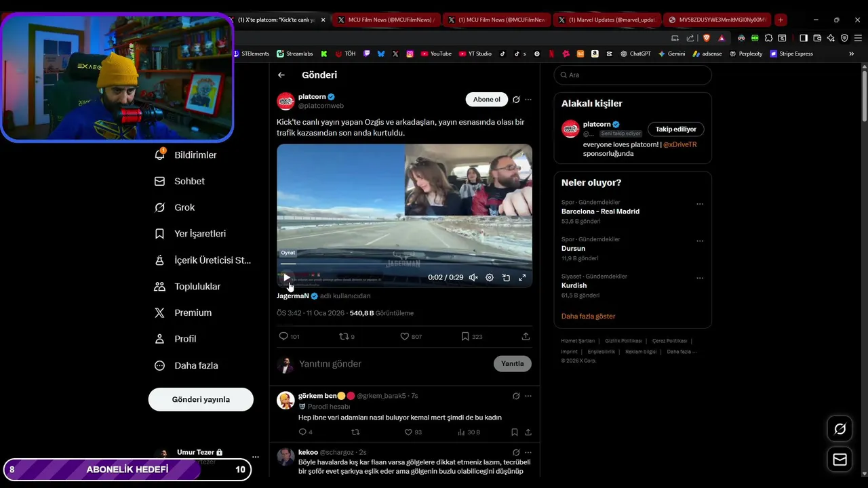This screenshot has height=488, width=868.
Task: Open a new browser tab with plus
Action: click(x=781, y=20)
